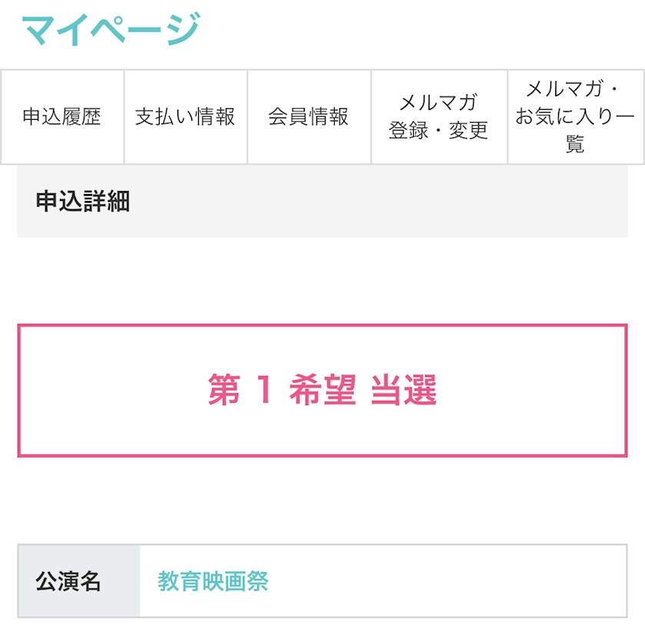Show the newsletter favorites list tab
Image resolution: width=645 pixels, height=644 pixels.
pyautogui.click(x=575, y=117)
